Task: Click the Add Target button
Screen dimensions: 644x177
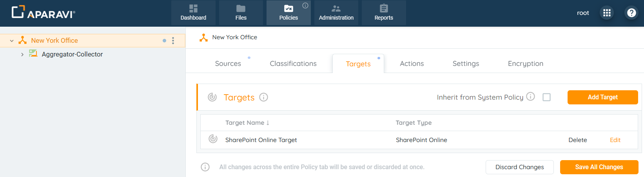Action: point(602,97)
